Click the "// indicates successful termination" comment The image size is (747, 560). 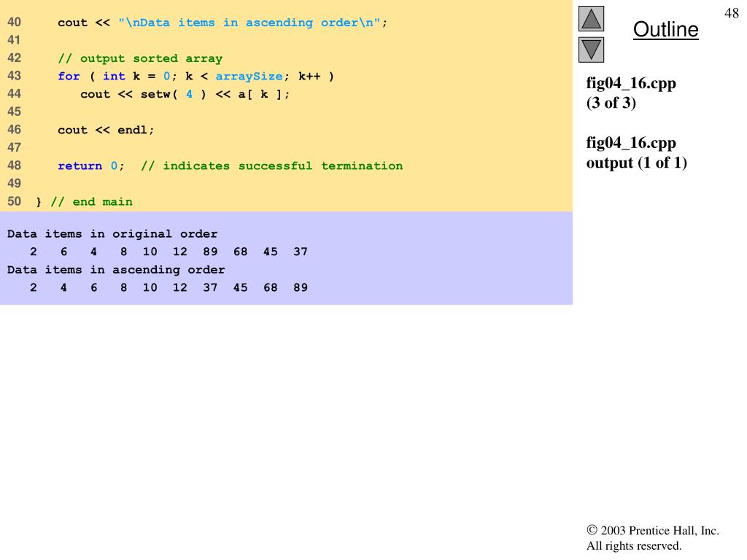271,166
